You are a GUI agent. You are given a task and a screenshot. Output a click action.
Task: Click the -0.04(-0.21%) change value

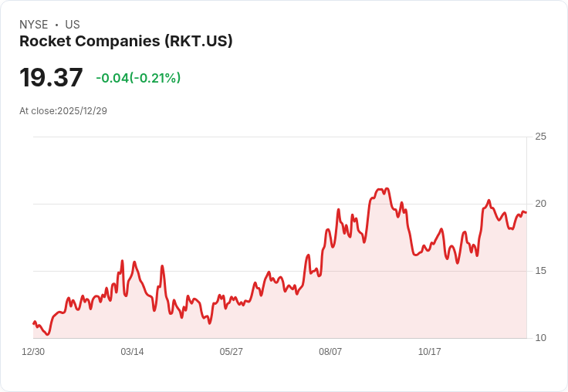(x=138, y=78)
